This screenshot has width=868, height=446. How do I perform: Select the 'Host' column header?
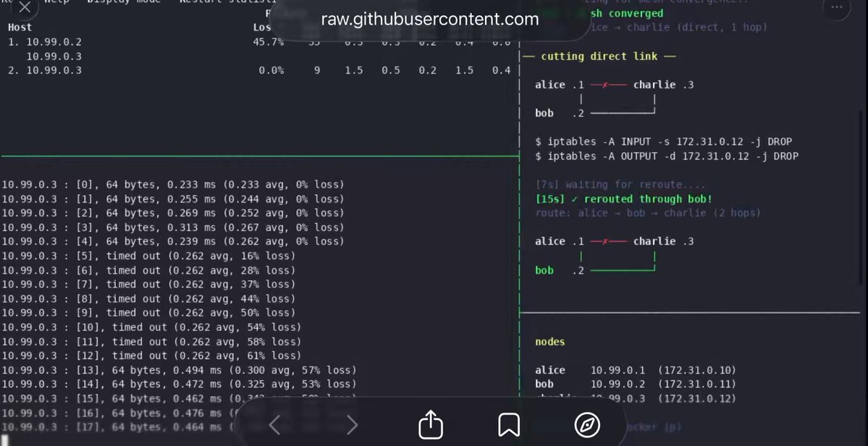click(20, 27)
